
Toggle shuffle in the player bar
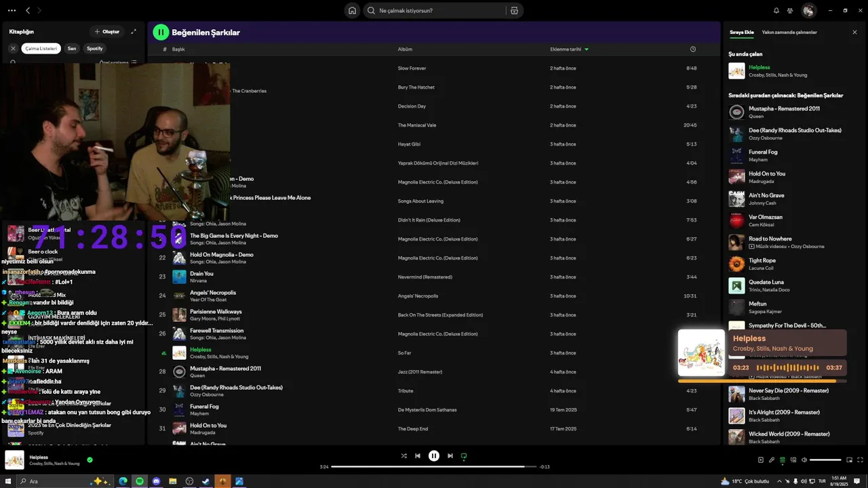(403, 455)
